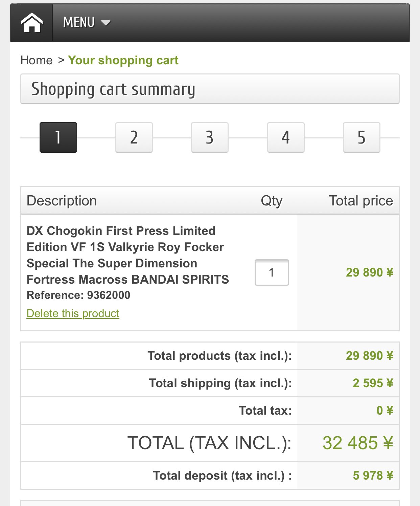
Task: Select the 29 890 ¥ product total price
Action: pos(369,272)
